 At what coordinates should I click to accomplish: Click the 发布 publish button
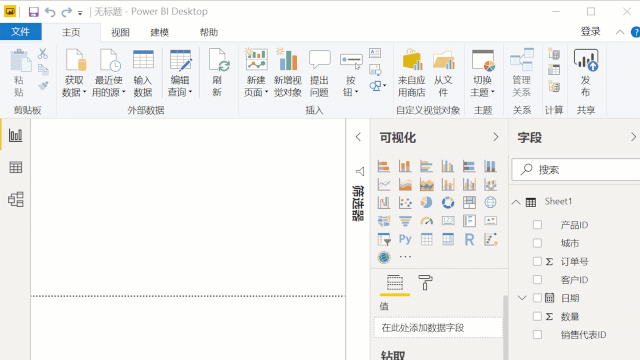586,73
